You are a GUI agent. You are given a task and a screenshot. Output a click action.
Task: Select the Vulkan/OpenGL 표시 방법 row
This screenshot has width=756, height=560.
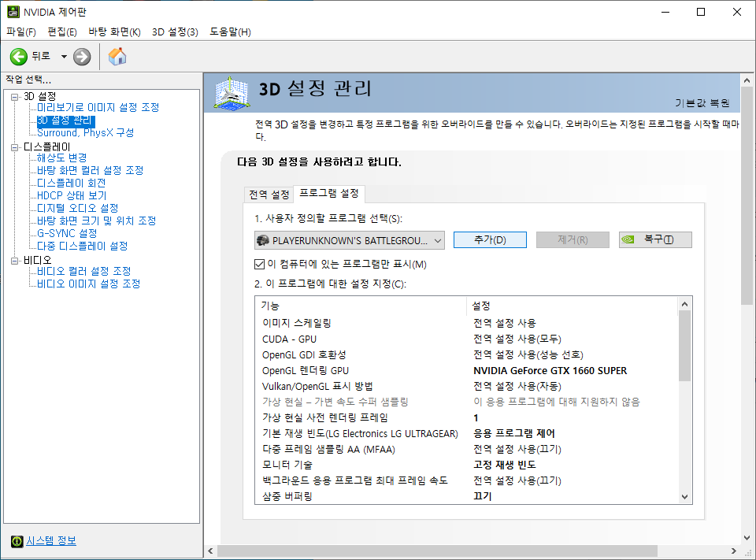pos(466,387)
